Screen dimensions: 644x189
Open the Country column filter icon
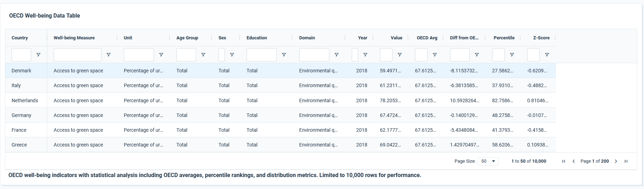39,55
